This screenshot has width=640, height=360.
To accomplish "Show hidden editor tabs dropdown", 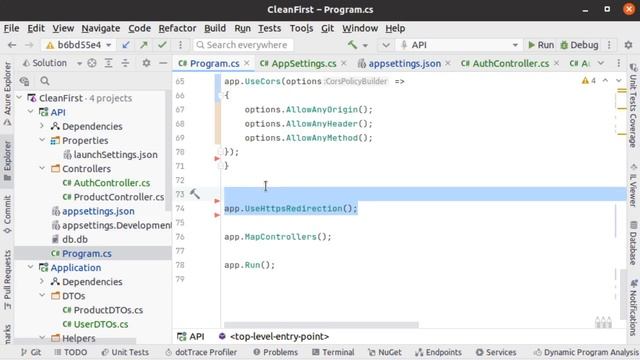I will pos(601,63).
